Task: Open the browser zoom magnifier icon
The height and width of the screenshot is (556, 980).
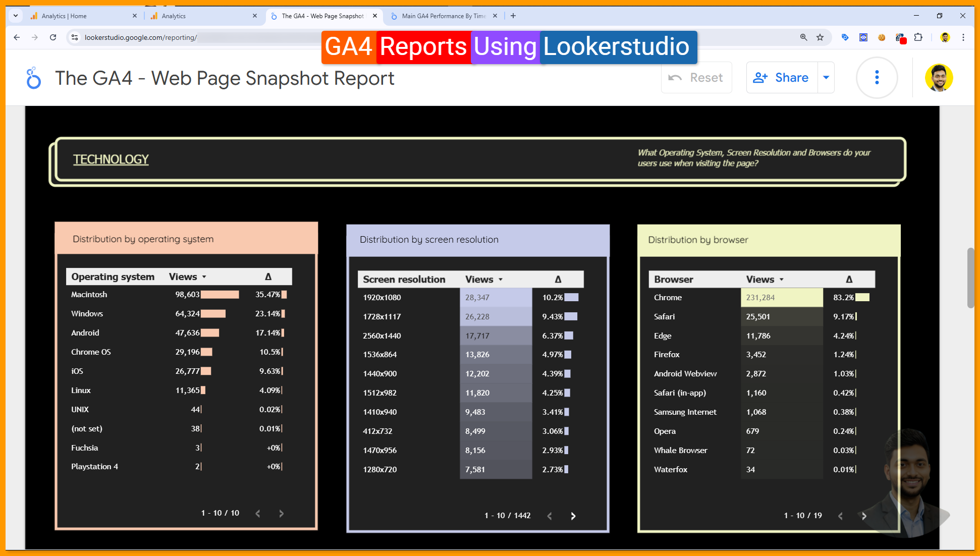Action: [x=803, y=37]
